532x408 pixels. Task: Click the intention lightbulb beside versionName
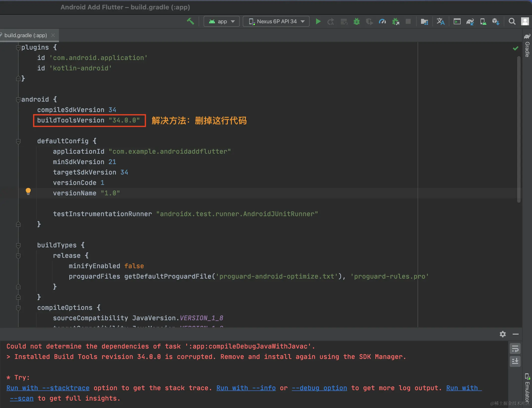point(28,191)
